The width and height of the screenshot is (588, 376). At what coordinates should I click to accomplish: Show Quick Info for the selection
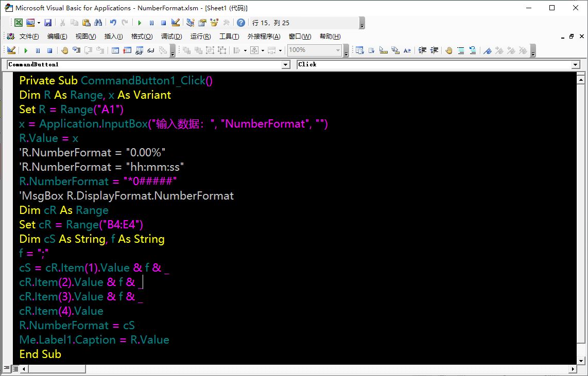coord(383,50)
